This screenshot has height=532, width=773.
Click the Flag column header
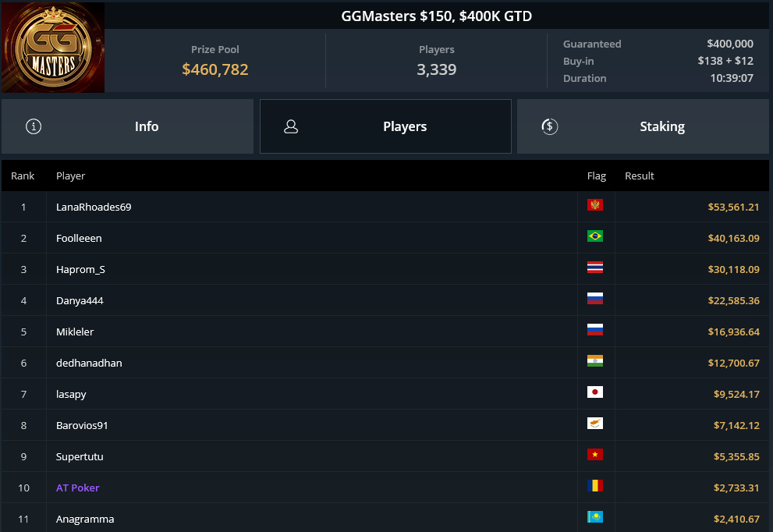597,176
